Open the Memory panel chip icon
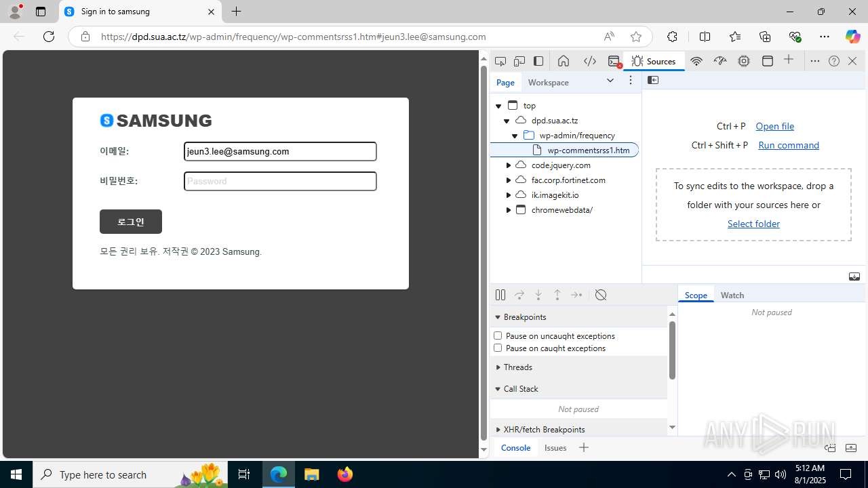 point(744,61)
